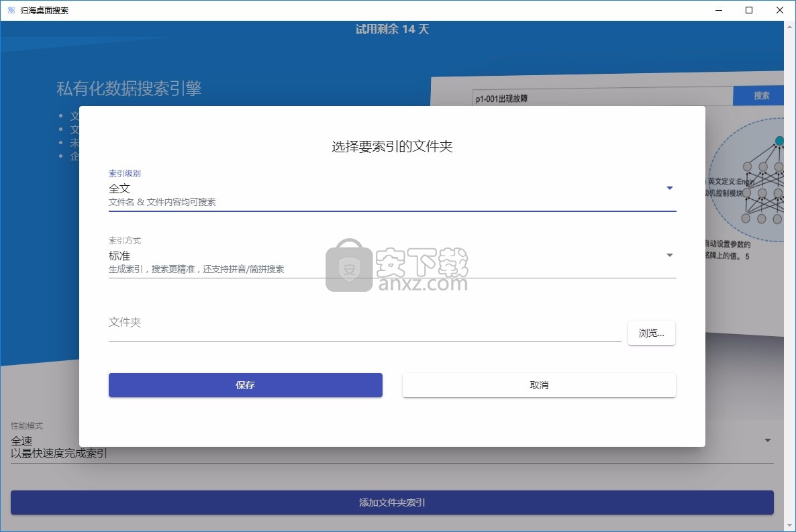Click into the 文件夹 path input field
The image size is (796, 532).
[364, 329]
